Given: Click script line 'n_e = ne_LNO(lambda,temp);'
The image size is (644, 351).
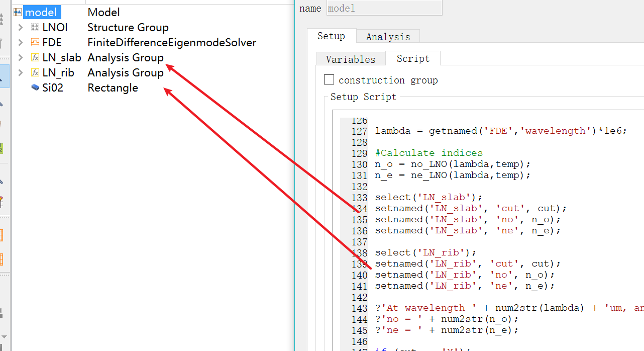Looking at the screenshot, I should (453, 175).
